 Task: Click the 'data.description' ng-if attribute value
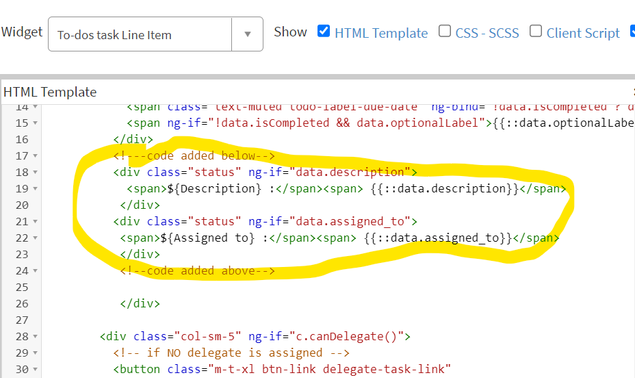point(350,172)
